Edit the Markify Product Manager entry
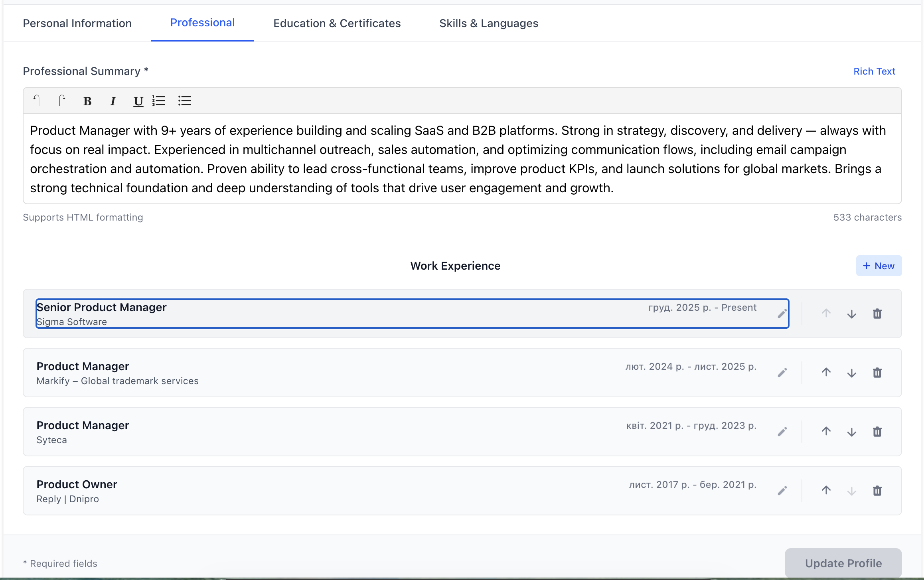The image size is (924, 580). pos(782,373)
